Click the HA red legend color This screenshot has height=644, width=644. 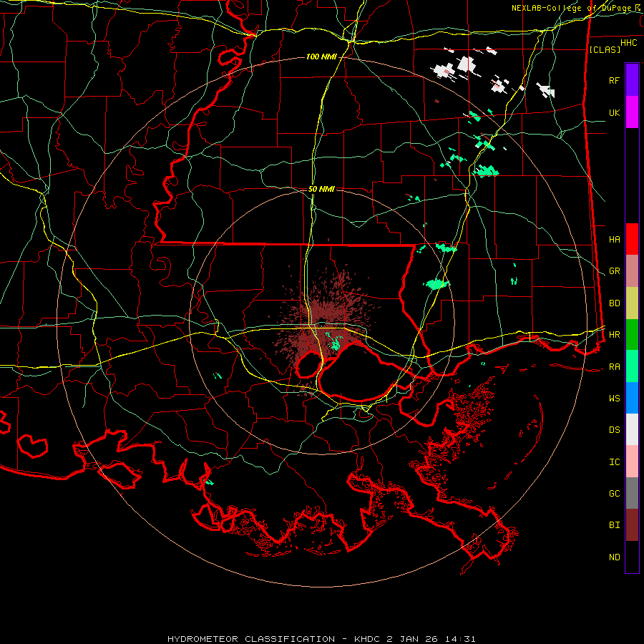[632, 239]
